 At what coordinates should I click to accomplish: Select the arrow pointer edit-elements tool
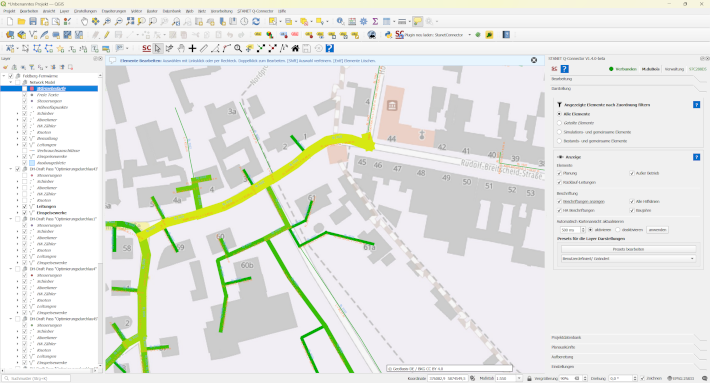click(x=158, y=48)
